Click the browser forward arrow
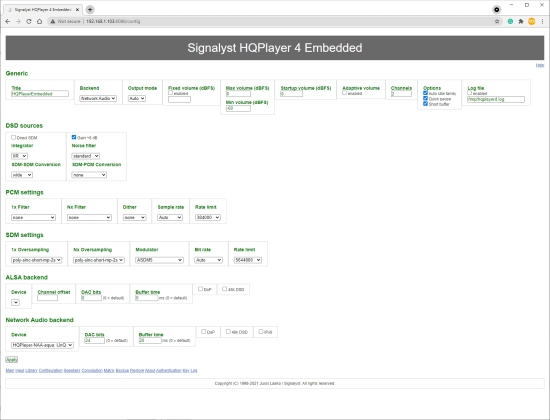This screenshot has width=550, height=420. pos(18,21)
